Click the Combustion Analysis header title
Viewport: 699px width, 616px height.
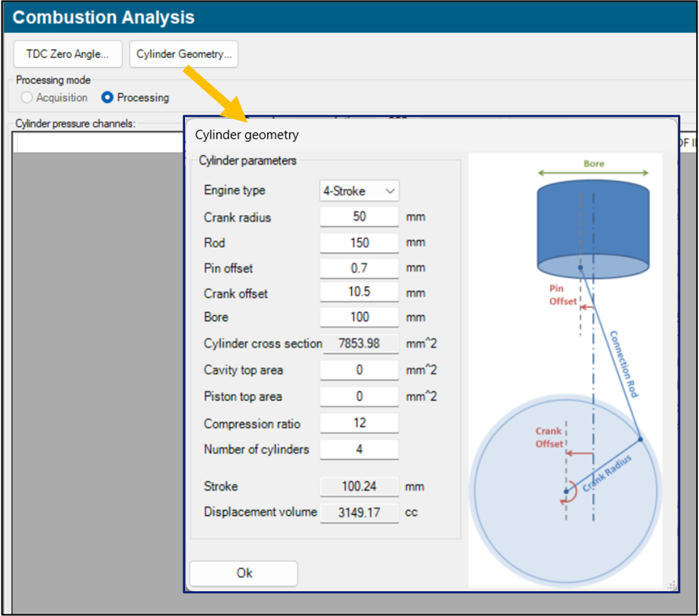tap(103, 17)
